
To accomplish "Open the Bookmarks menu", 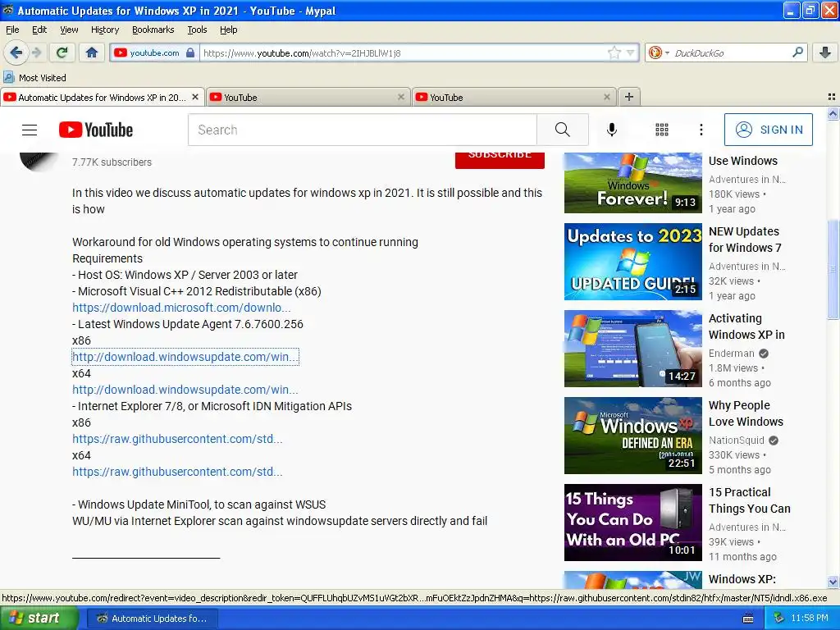I will (x=153, y=30).
